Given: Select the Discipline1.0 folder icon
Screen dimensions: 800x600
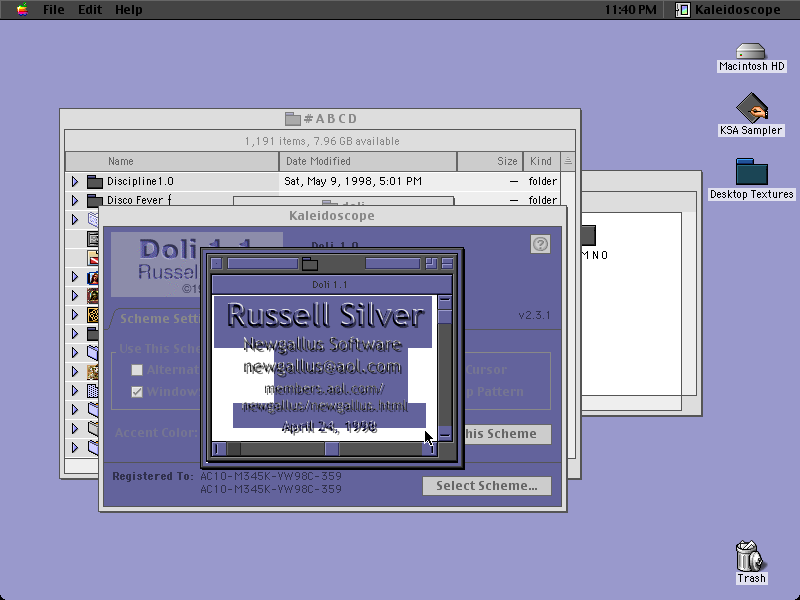Looking at the screenshot, I should 95,181.
